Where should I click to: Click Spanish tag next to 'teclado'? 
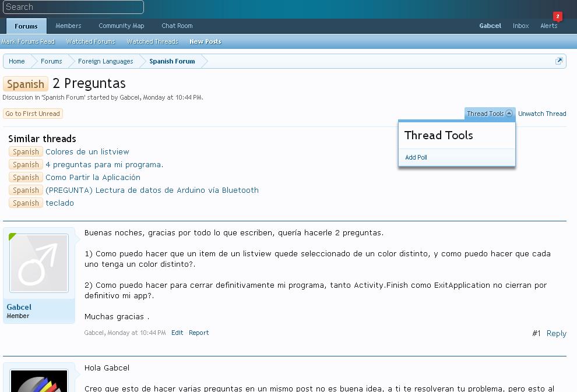[x=26, y=203]
